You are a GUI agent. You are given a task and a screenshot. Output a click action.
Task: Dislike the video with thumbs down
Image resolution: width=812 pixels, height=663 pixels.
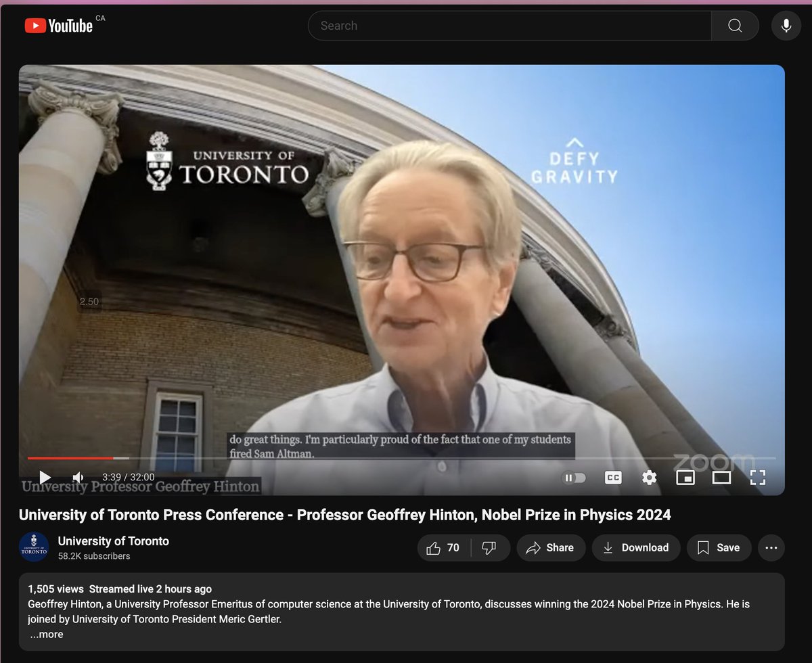(489, 548)
